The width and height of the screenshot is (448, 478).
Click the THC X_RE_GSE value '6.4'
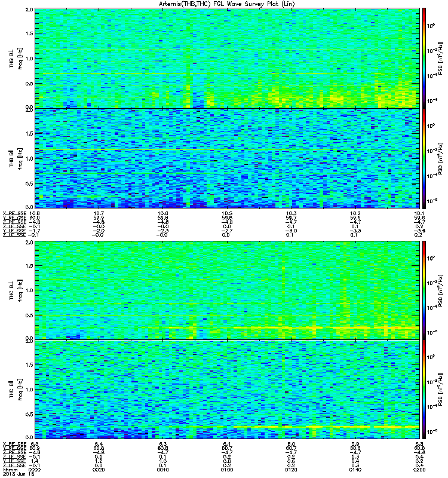click(x=99, y=444)
